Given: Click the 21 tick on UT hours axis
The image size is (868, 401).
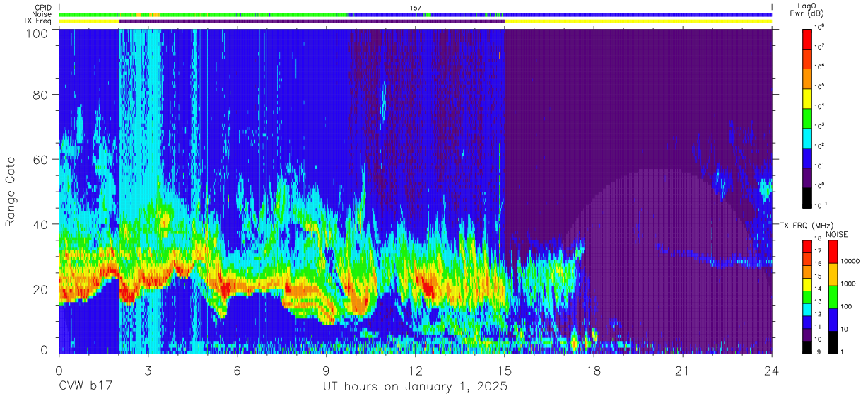Looking at the screenshot, I should tap(682, 370).
